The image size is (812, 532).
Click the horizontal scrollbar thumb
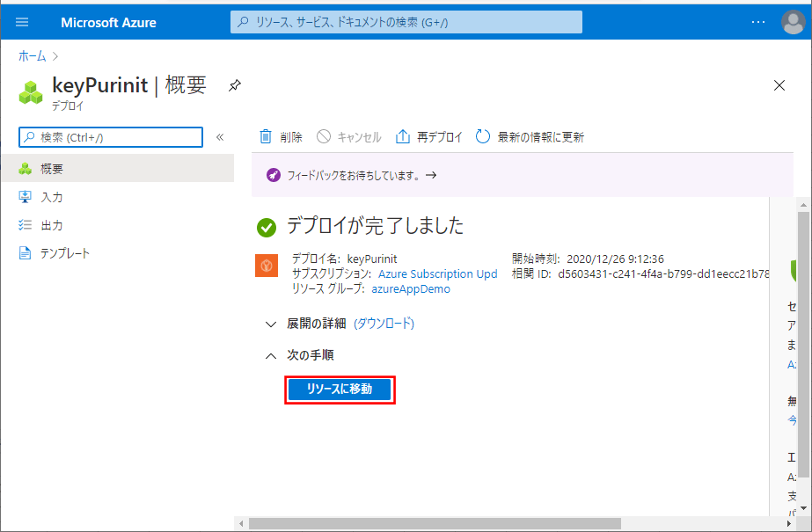(x=435, y=524)
